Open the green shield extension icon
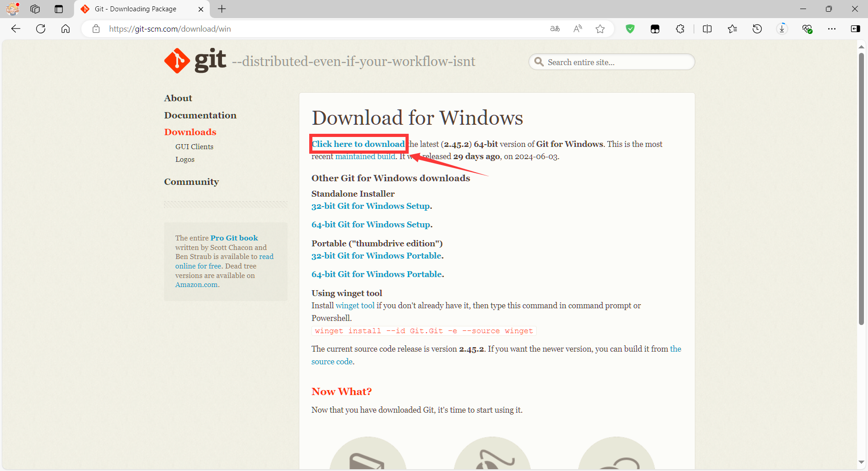 pyautogui.click(x=630, y=29)
